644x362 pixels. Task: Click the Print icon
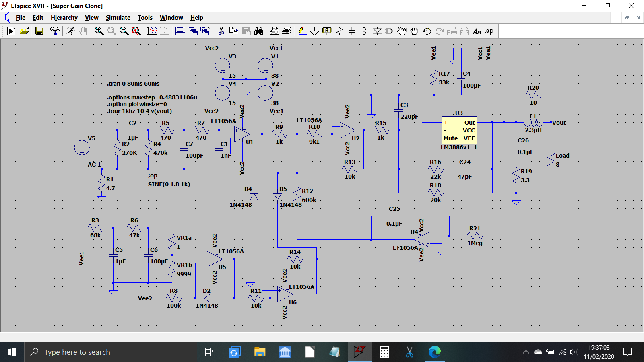[x=287, y=31]
